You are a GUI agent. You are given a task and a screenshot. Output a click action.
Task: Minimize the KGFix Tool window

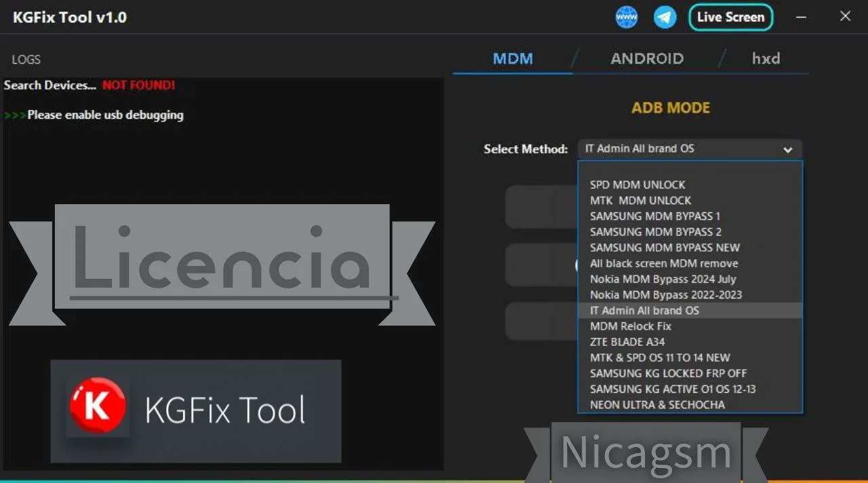pos(801,17)
